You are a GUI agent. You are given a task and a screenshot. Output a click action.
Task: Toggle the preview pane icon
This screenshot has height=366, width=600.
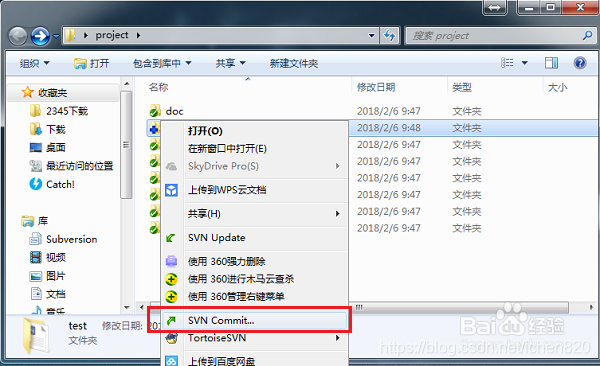551,63
